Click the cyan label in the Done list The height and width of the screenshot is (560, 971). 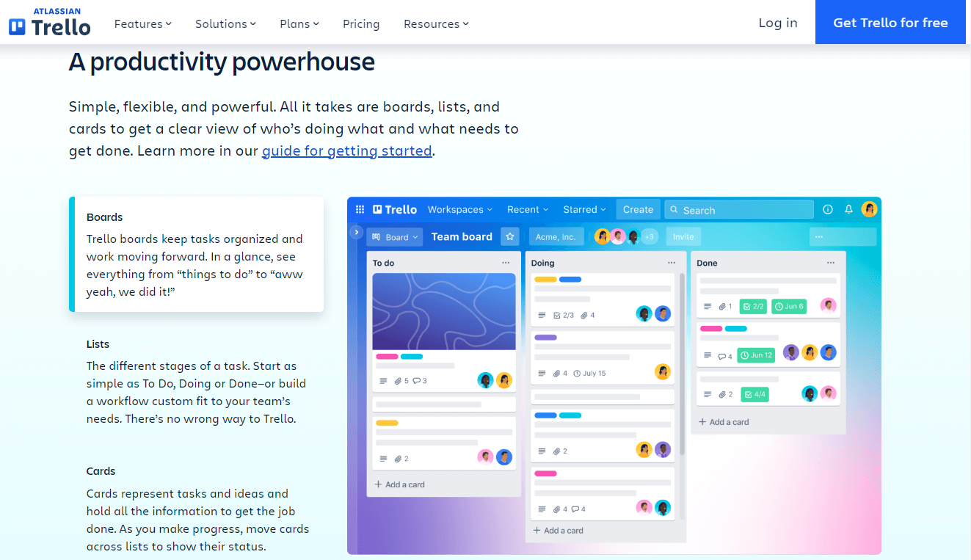pyautogui.click(x=736, y=329)
